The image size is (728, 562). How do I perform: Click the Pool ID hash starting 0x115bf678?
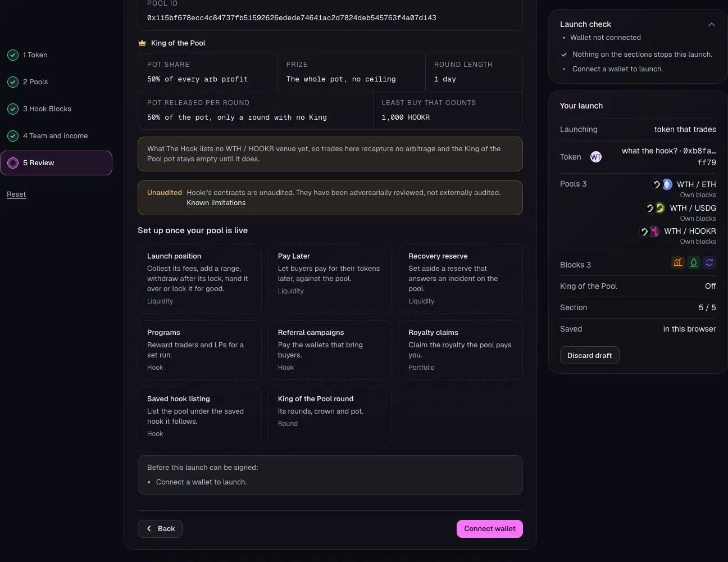[x=292, y=18]
